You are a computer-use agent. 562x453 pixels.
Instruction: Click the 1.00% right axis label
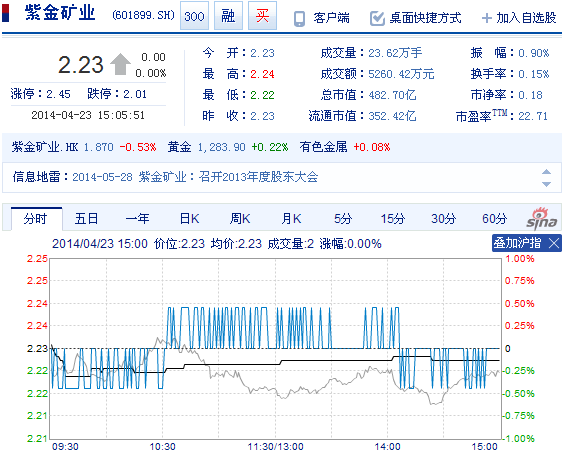[519, 259]
